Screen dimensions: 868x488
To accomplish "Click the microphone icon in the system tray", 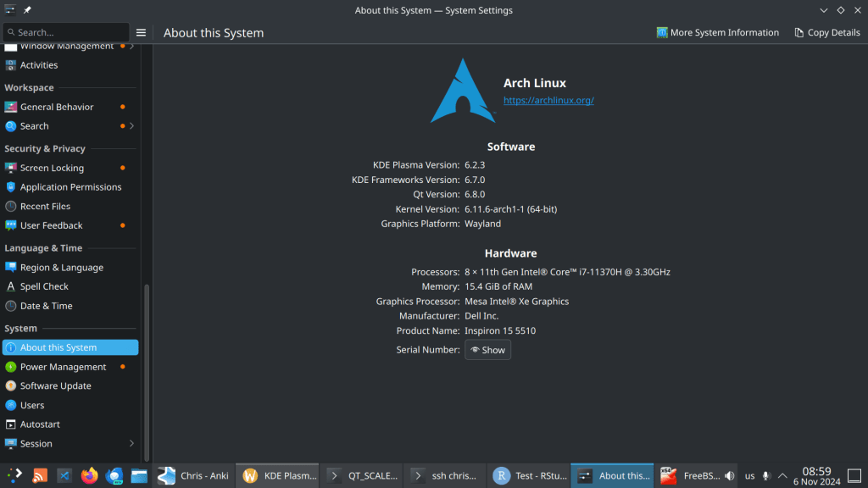I will click(766, 476).
